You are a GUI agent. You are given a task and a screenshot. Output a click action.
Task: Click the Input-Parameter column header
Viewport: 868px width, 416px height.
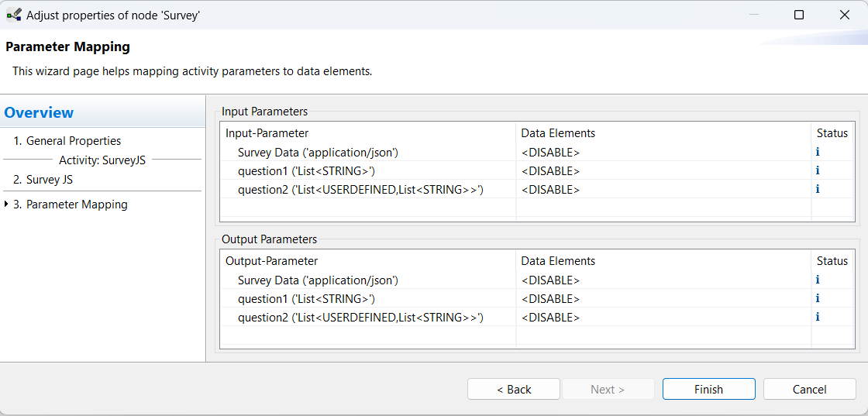point(267,133)
